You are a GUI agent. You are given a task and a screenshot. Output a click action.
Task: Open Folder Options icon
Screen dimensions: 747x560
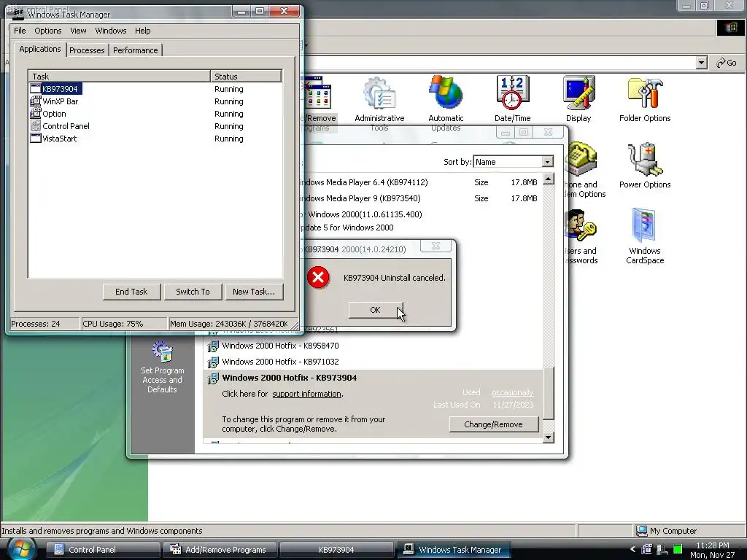645,99
